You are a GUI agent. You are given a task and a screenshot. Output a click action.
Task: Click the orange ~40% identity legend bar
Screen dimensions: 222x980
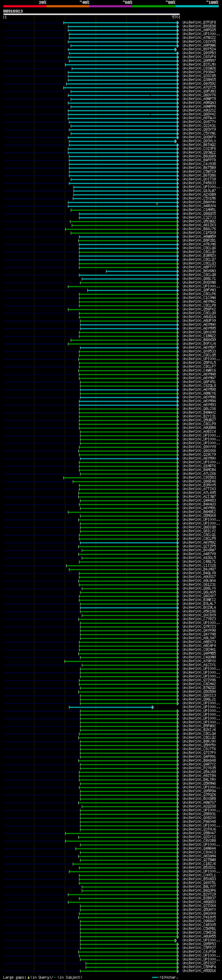(68, 7)
